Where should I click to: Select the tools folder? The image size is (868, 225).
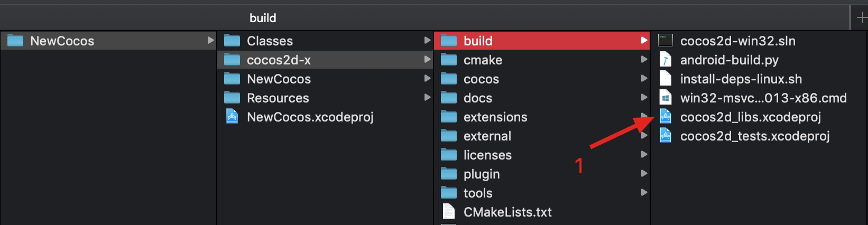[x=477, y=193]
